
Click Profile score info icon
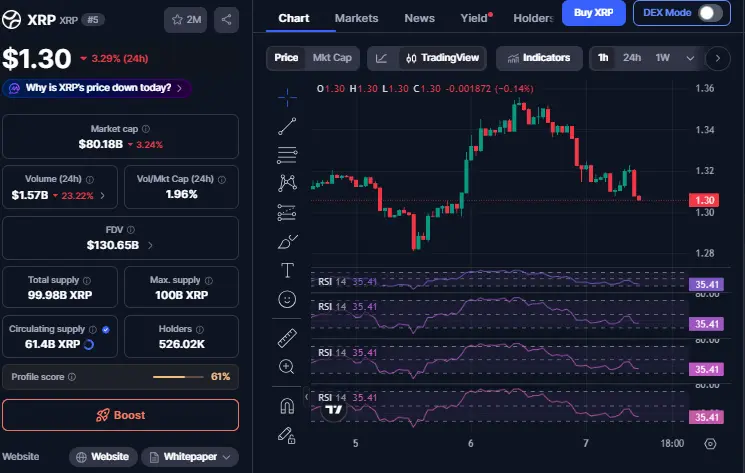click(x=72, y=377)
